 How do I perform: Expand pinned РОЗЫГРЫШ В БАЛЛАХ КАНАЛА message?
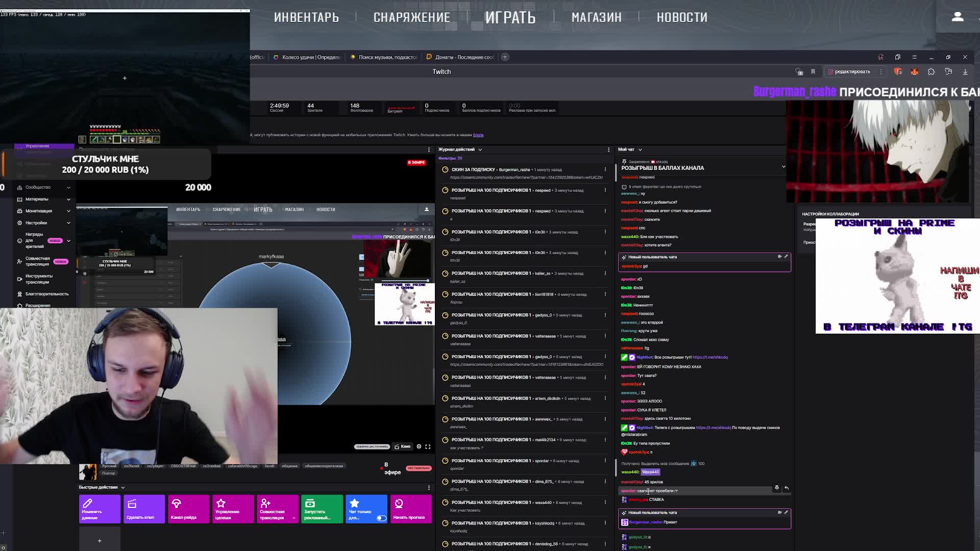(x=783, y=167)
